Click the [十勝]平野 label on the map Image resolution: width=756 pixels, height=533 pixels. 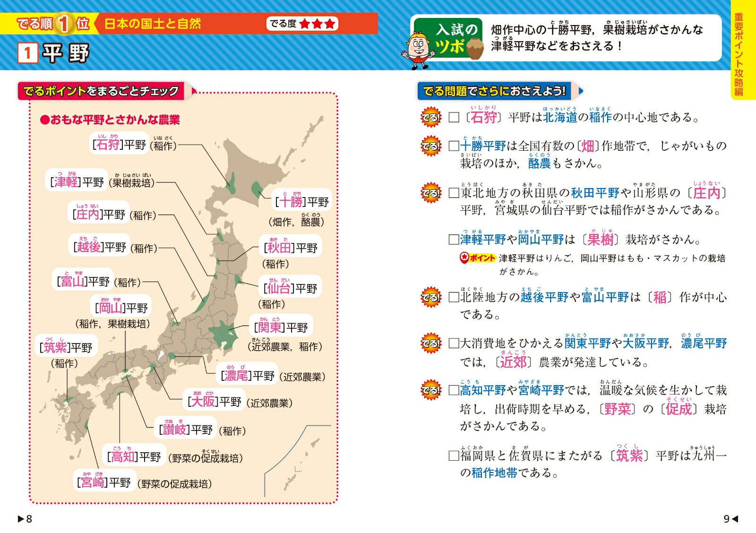point(302,202)
